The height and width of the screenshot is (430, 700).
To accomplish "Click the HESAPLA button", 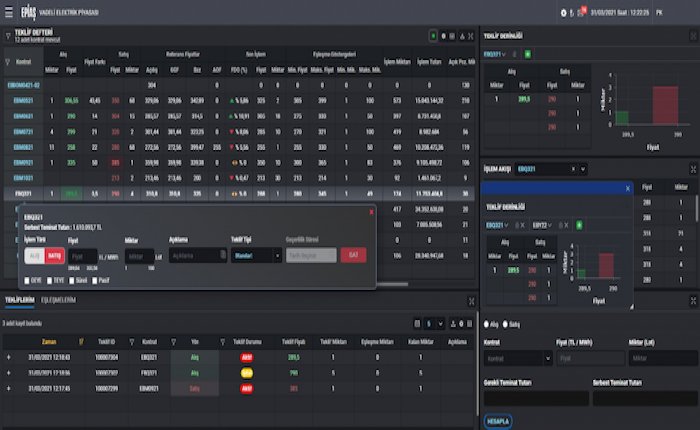I will point(497,421).
